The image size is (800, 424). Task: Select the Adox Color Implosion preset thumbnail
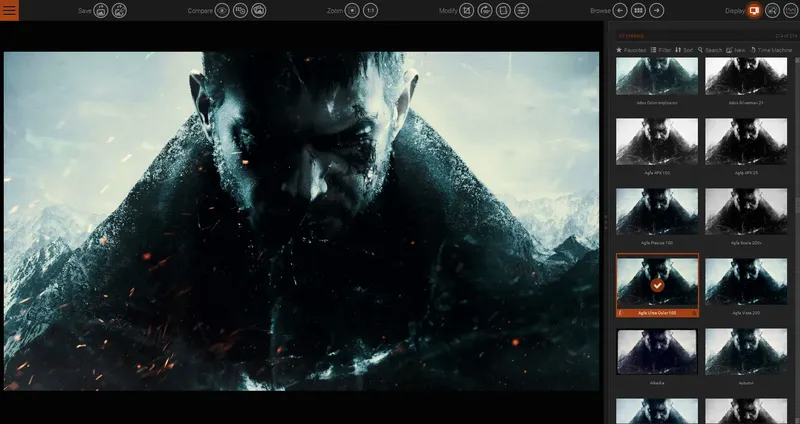[x=657, y=76]
